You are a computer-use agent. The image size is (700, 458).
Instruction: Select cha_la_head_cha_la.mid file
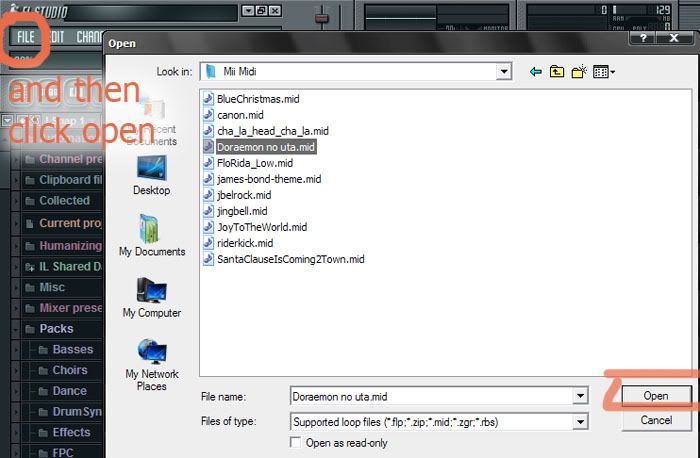point(266,131)
